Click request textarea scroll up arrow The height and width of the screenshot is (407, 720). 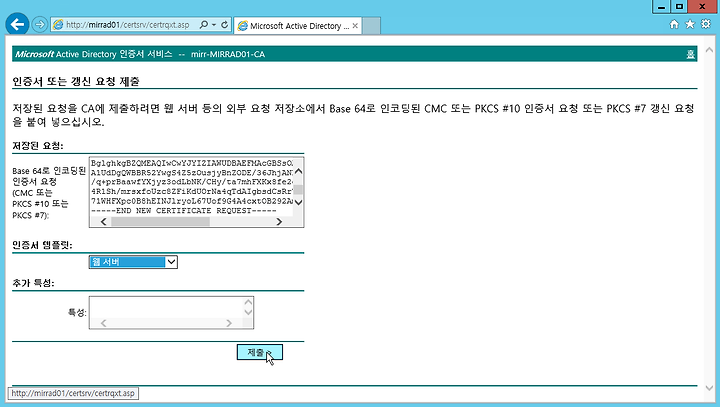tap(298, 171)
